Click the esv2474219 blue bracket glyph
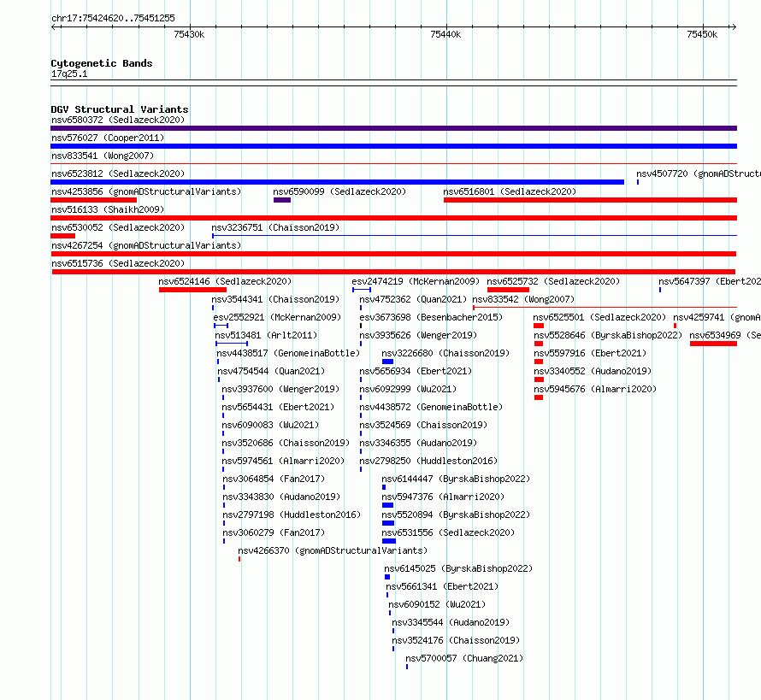Screen dimensions: 761x700 362,290
